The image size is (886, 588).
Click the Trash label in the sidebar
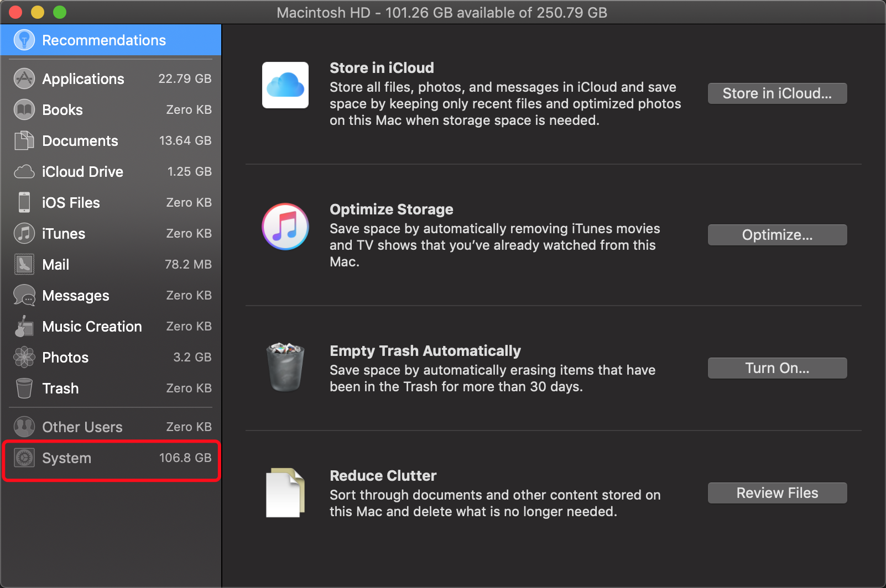click(60, 389)
